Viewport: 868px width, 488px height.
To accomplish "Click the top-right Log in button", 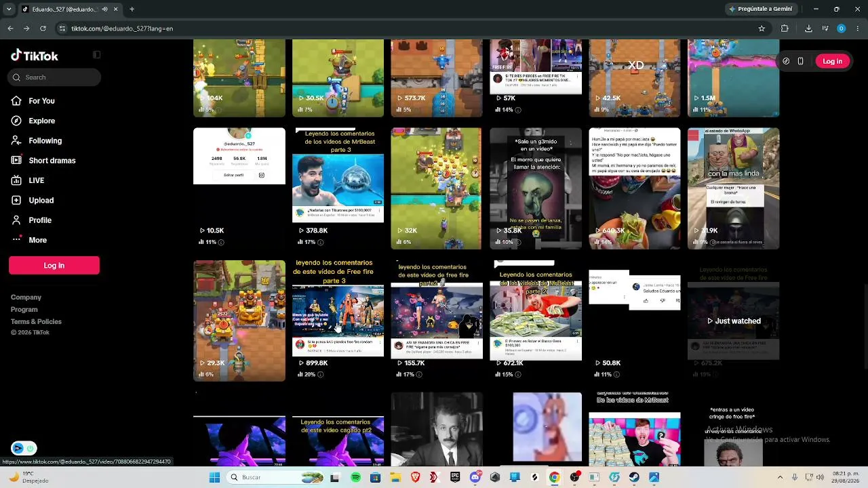I will (x=832, y=61).
